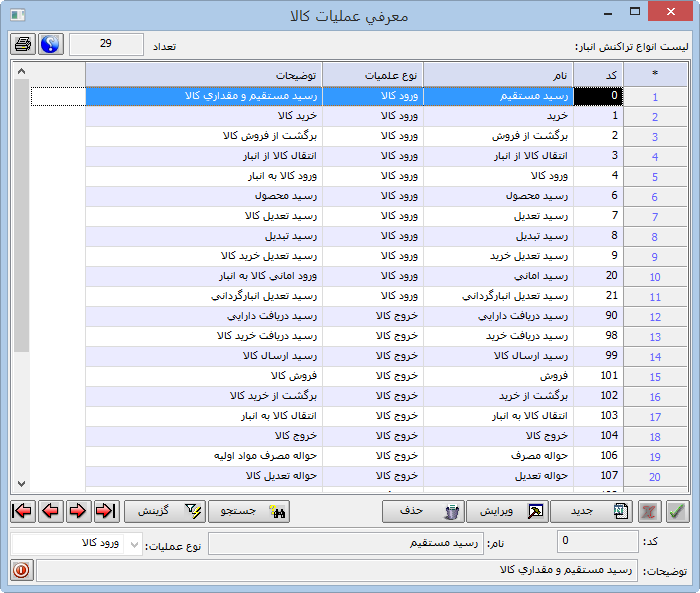Screen dimensions: 700x593
Task: Click the printer icon button
Action: coord(23,44)
